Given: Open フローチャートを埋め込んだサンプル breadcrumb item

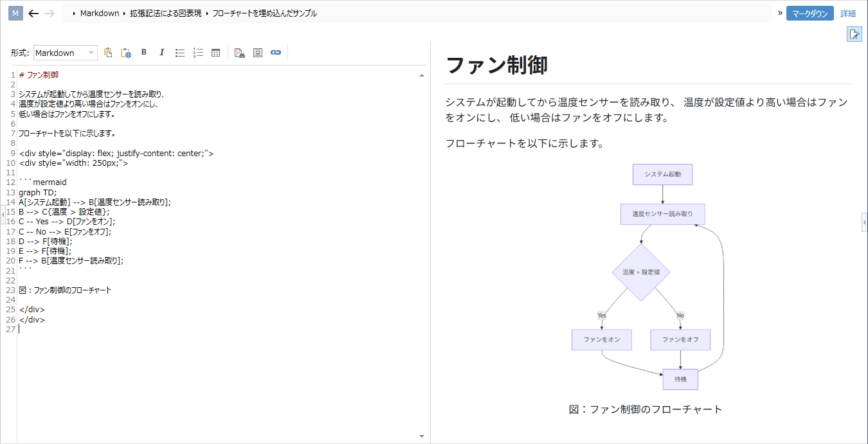Looking at the screenshot, I should (x=264, y=13).
